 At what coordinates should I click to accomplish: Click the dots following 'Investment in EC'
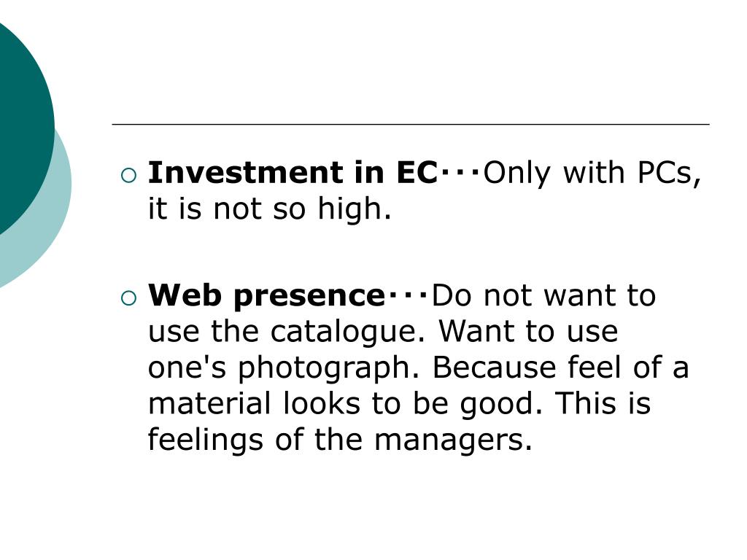point(461,174)
